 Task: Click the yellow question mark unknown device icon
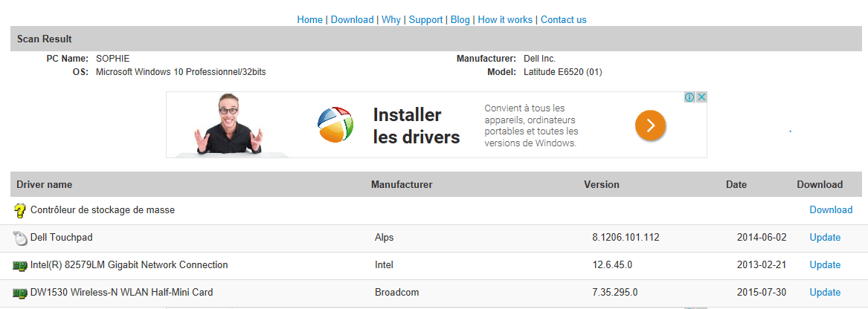(20, 211)
